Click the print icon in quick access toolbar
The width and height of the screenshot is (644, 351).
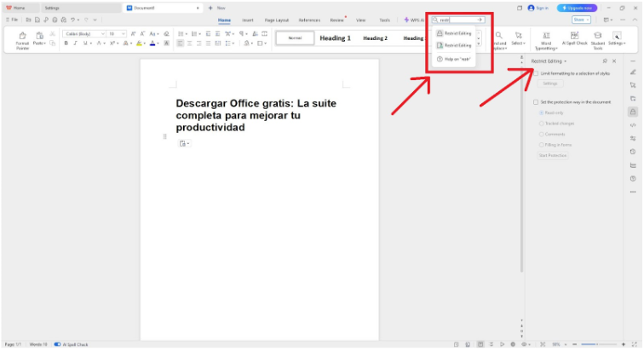(x=55, y=20)
